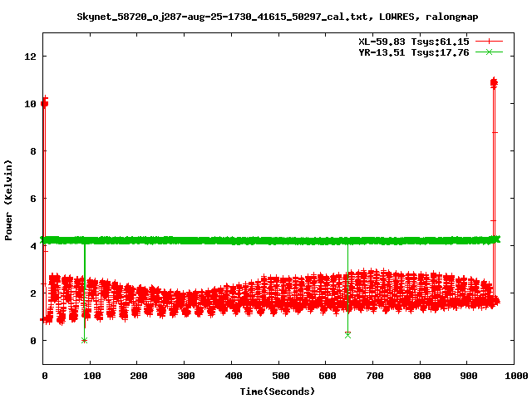
Task: Click x-axis tick label 200
Action: [x=139, y=376]
